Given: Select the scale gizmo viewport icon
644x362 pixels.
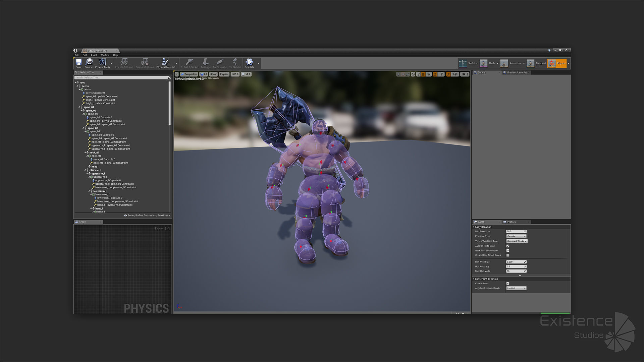Looking at the screenshot, I should (x=408, y=74).
